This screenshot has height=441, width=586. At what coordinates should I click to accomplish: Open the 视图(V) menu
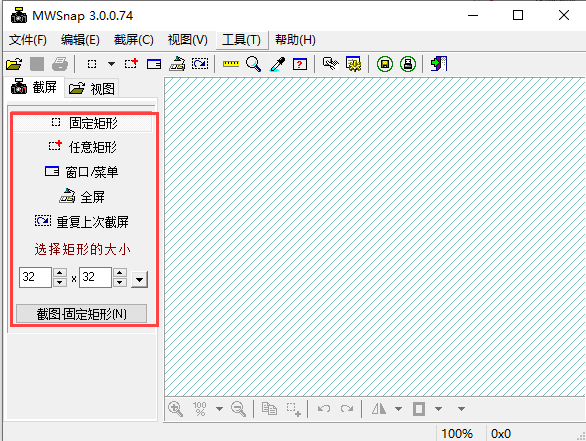(188, 40)
